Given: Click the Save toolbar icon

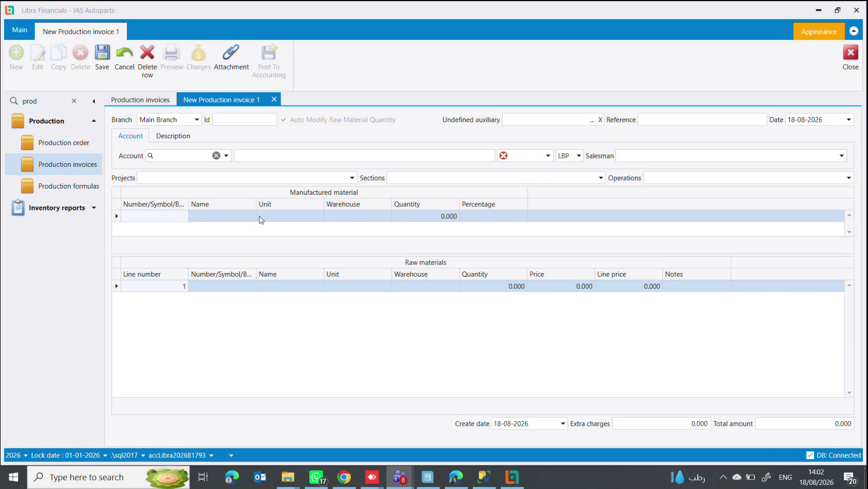Looking at the screenshot, I should 102,57.
